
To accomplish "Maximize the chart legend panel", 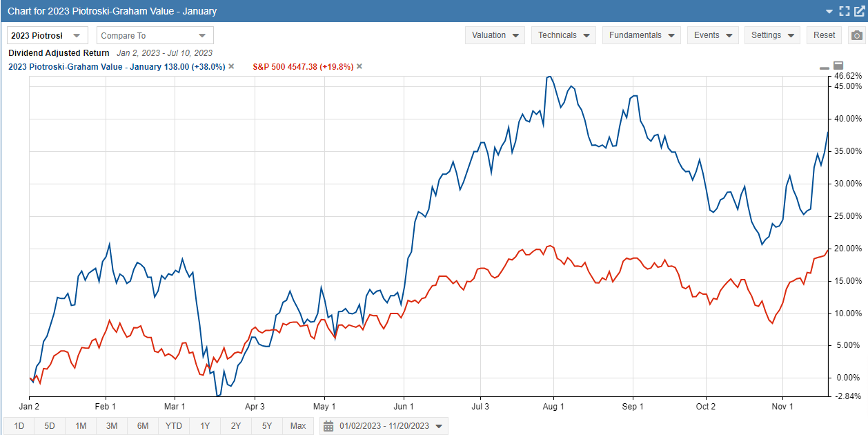I will (838, 65).
